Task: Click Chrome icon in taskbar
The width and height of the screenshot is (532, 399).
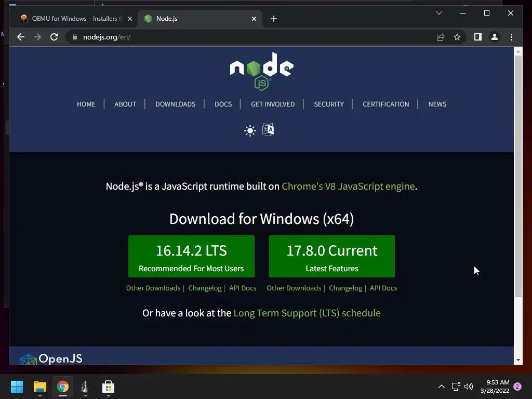Action: (x=62, y=387)
